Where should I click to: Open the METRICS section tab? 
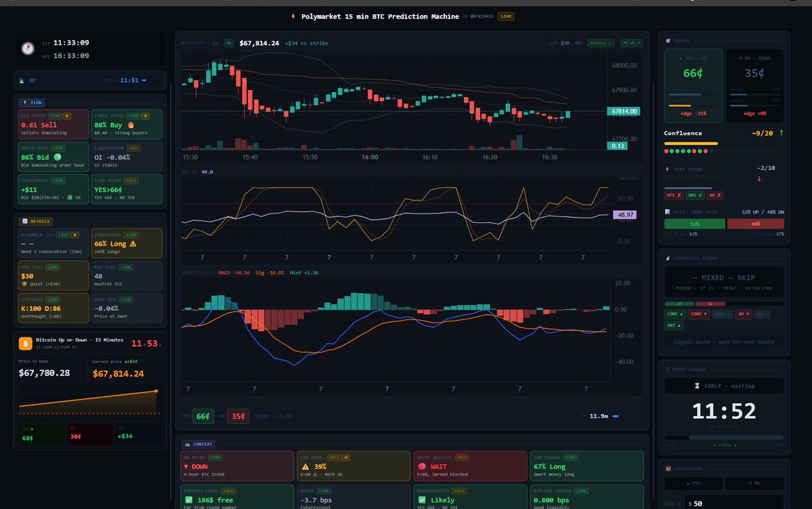pyautogui.click(x=36, y=222)
